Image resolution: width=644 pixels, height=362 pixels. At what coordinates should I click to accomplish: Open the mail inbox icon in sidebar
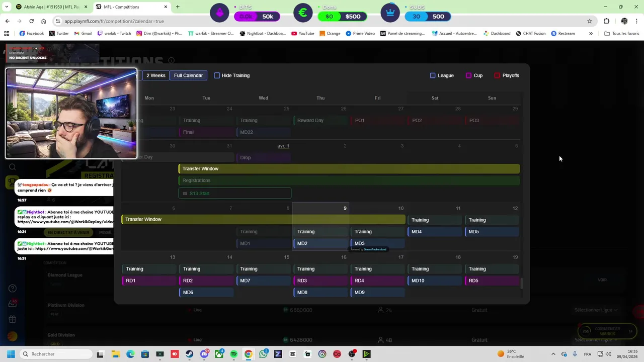click(13, 304)
